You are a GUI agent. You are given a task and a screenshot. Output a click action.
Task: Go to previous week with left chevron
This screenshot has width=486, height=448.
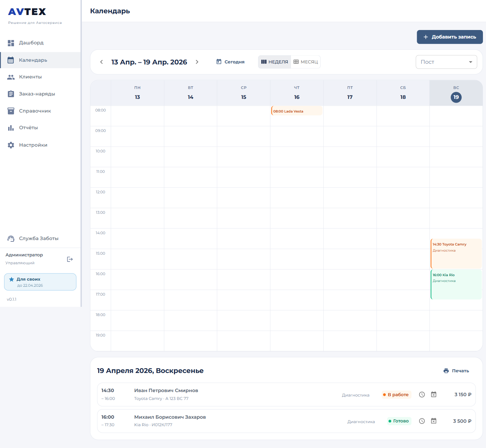pyautogui.click(x=101, y=62)
